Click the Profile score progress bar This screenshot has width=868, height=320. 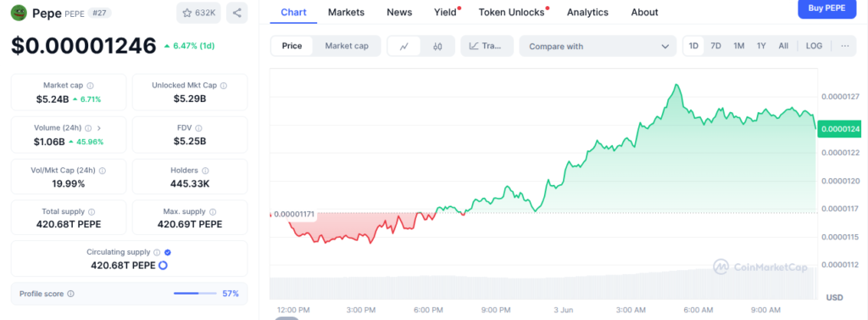(x=195, y=294)
